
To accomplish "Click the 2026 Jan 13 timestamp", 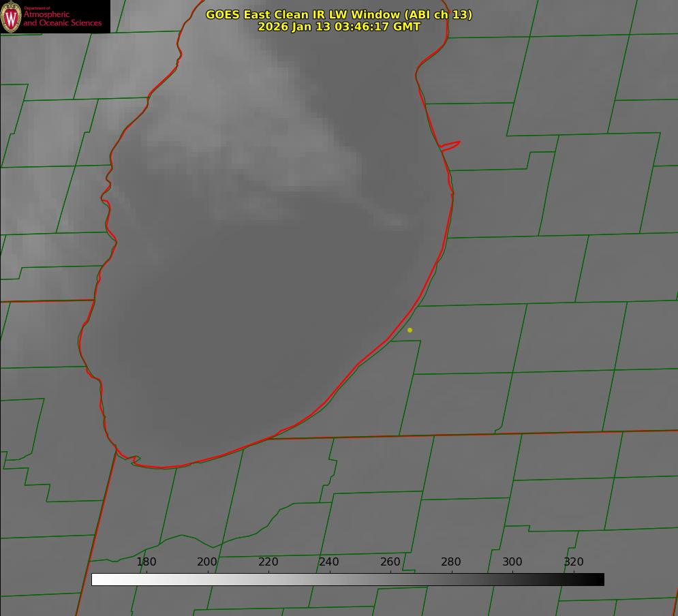I will pyautogui.click(x=339, y=27).
